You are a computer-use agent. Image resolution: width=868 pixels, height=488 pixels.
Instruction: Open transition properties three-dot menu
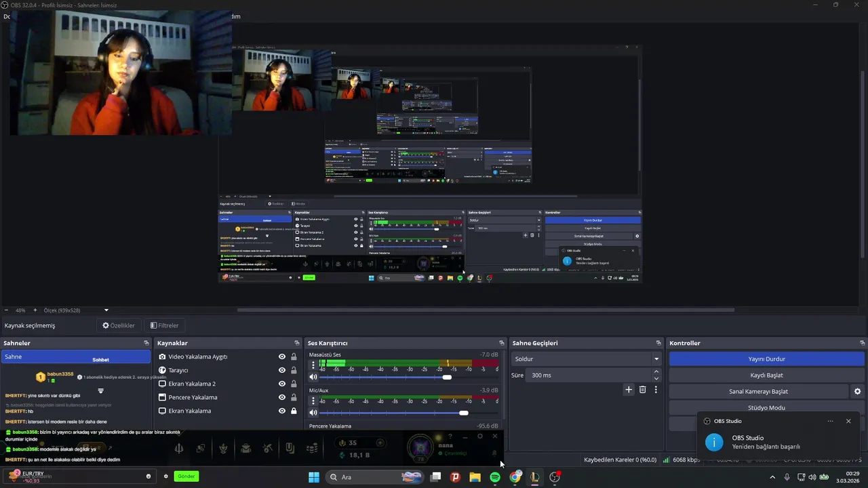tap(656, 390)
